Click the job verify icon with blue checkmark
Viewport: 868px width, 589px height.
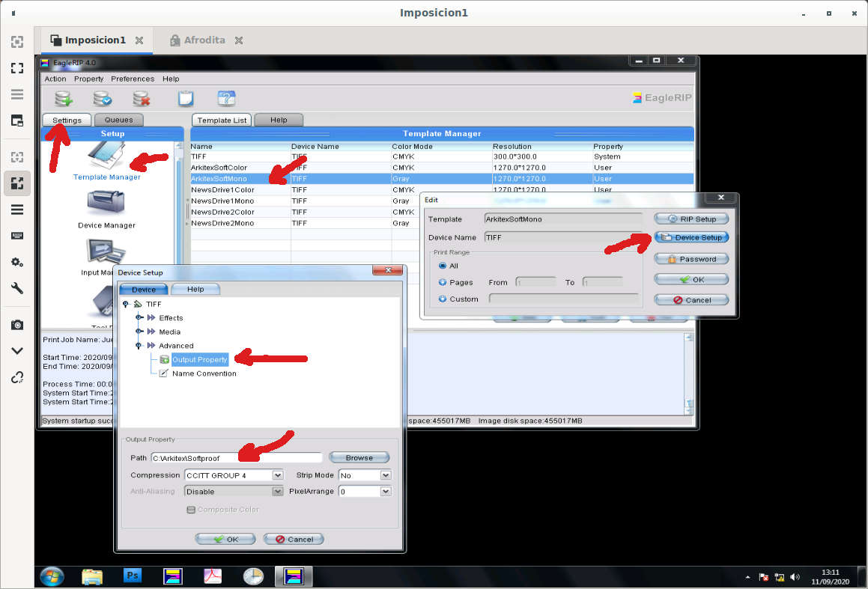click(x=103, y=97)
